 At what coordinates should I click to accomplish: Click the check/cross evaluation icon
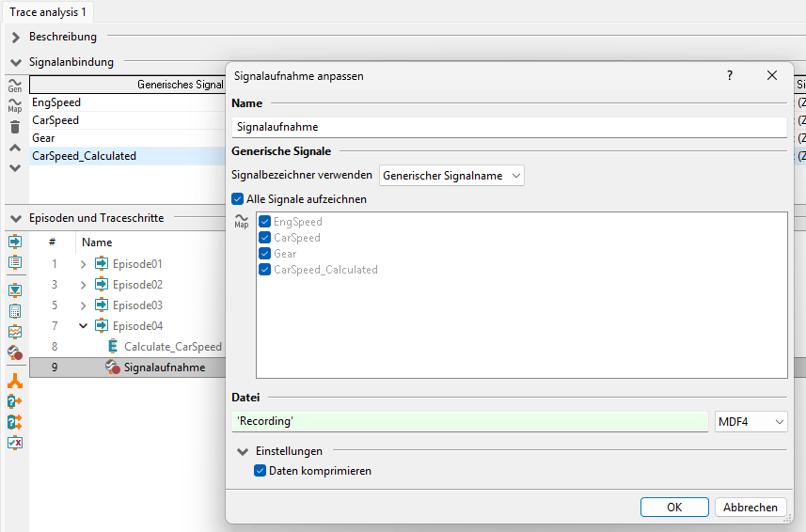[15, 443]
